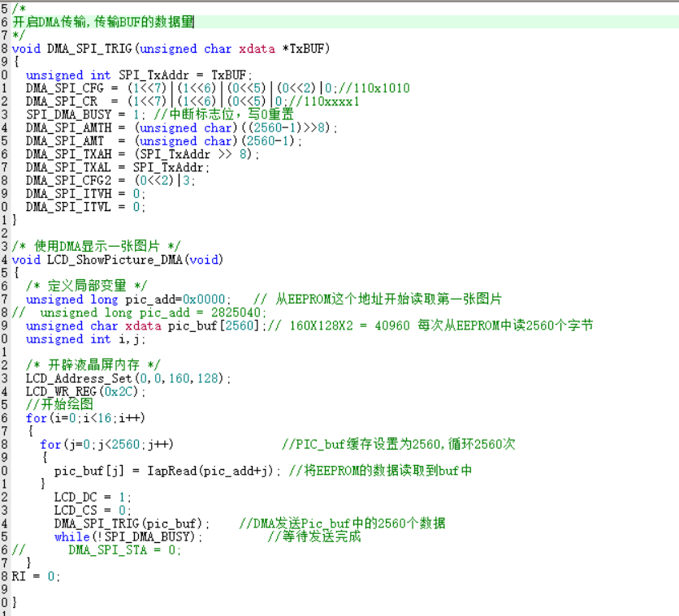Image resolution: width=679 pixels, height=616 pixels.
Task: Click the LCD_WR_REG(0x2C) call
Action: pos(85,391)
